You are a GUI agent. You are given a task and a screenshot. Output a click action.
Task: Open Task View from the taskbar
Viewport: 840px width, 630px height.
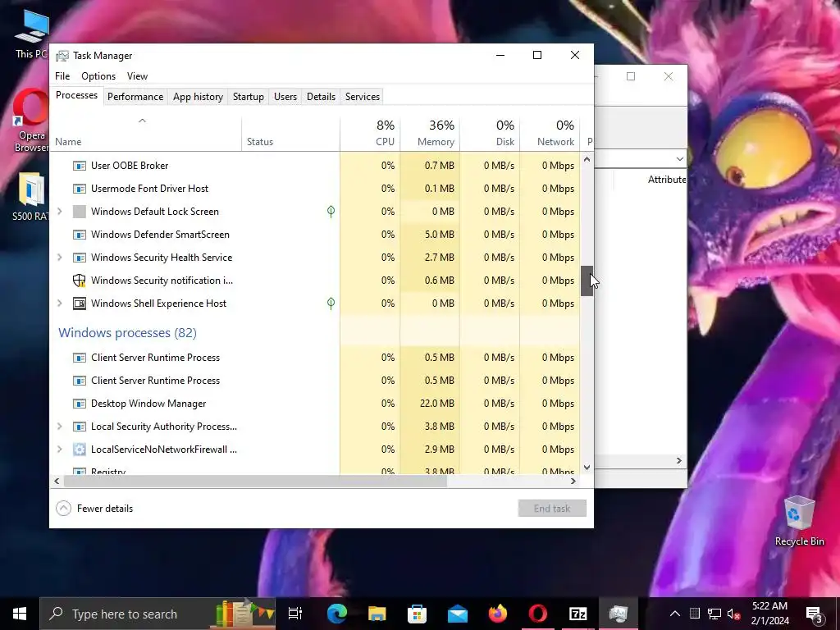click(x=295, y=614)
